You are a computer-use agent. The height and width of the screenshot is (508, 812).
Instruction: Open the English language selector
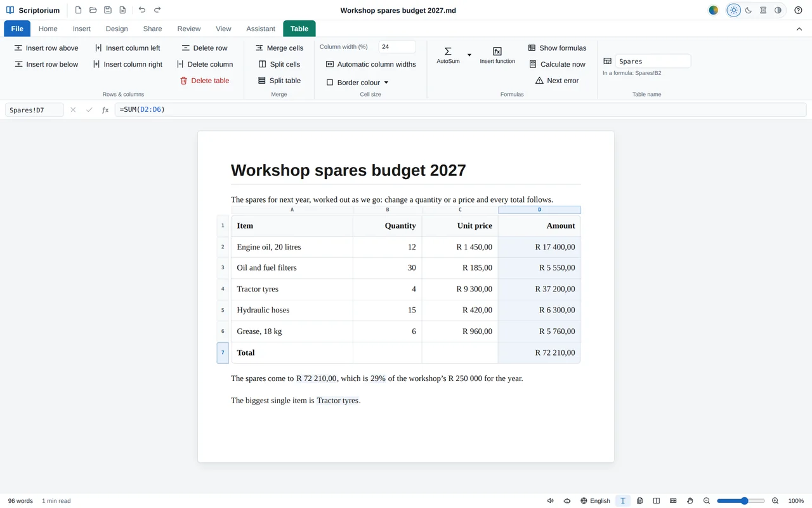[x=595, y=501]
